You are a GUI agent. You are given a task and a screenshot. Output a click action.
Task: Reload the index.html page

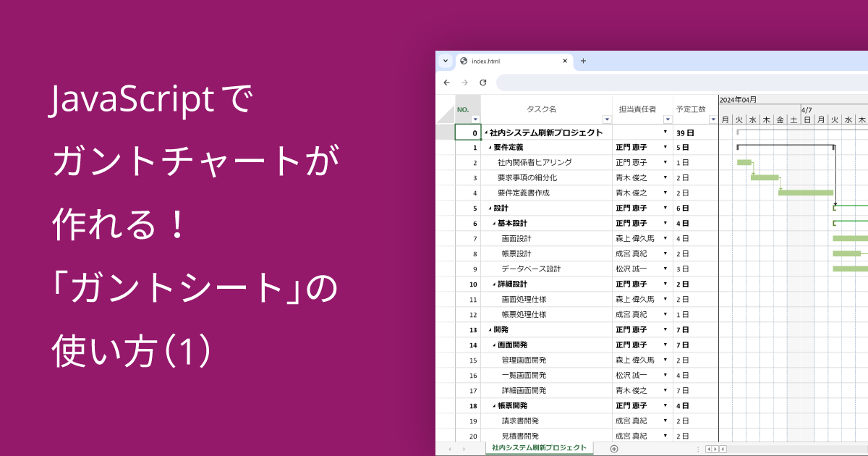tap(483, 83)
